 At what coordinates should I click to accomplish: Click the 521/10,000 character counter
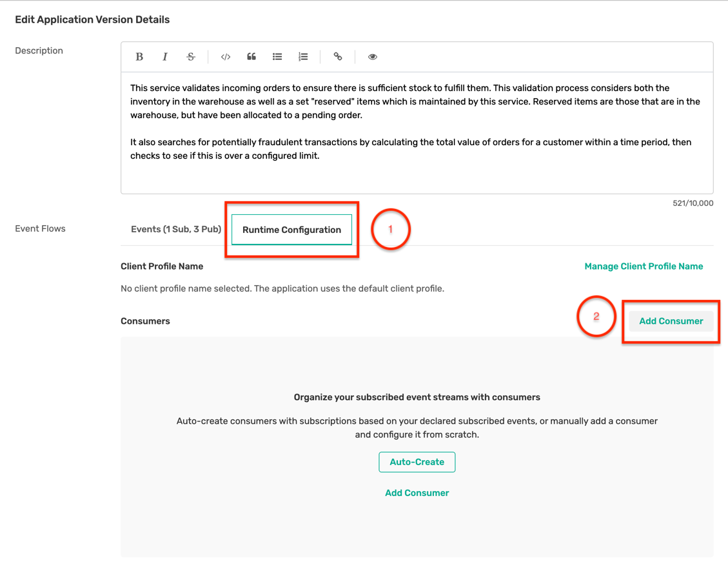[693, 203]
